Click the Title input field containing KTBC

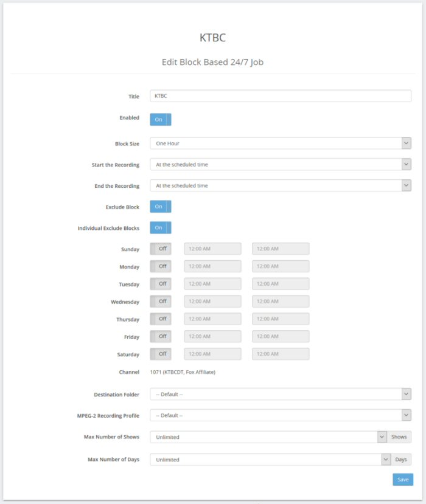tap(280, 96)
